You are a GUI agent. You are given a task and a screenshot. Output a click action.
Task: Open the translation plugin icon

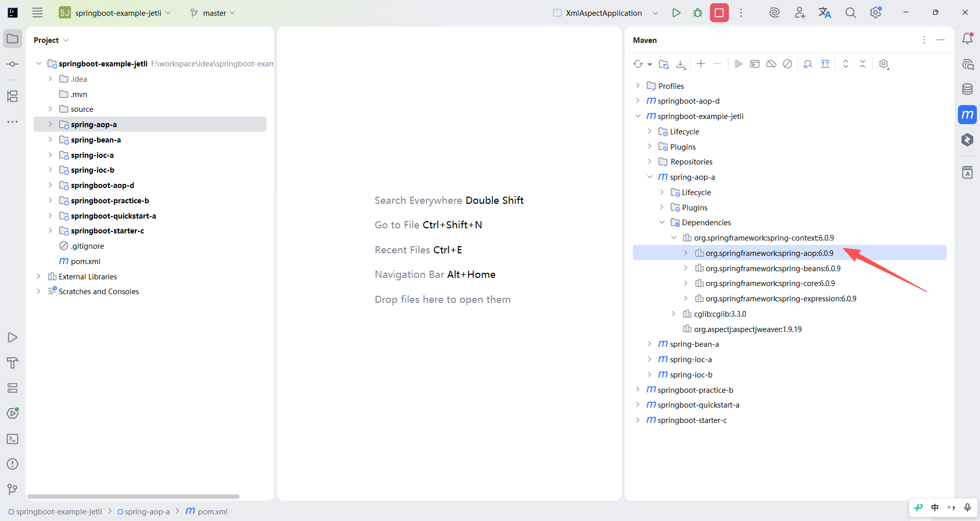point(825,13)
